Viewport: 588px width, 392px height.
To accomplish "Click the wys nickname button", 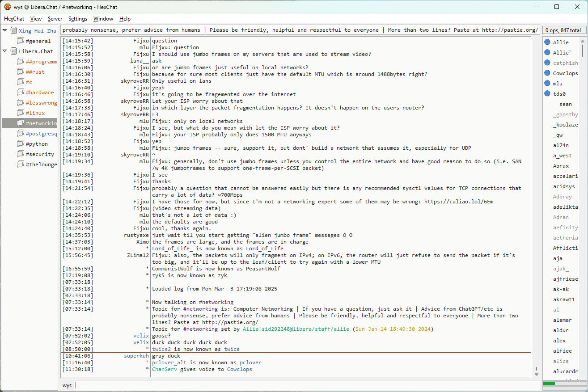I will pyautogui.click(x=67, y=385).
